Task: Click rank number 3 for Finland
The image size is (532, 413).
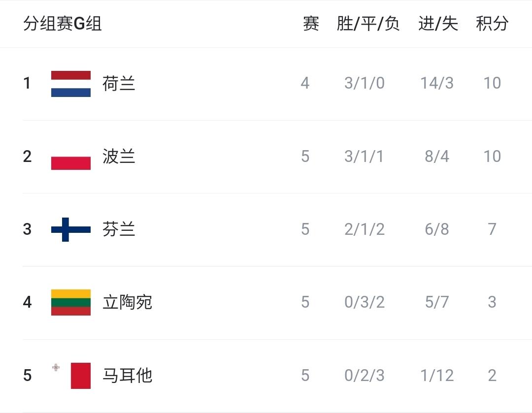Action: click(27, 229)
